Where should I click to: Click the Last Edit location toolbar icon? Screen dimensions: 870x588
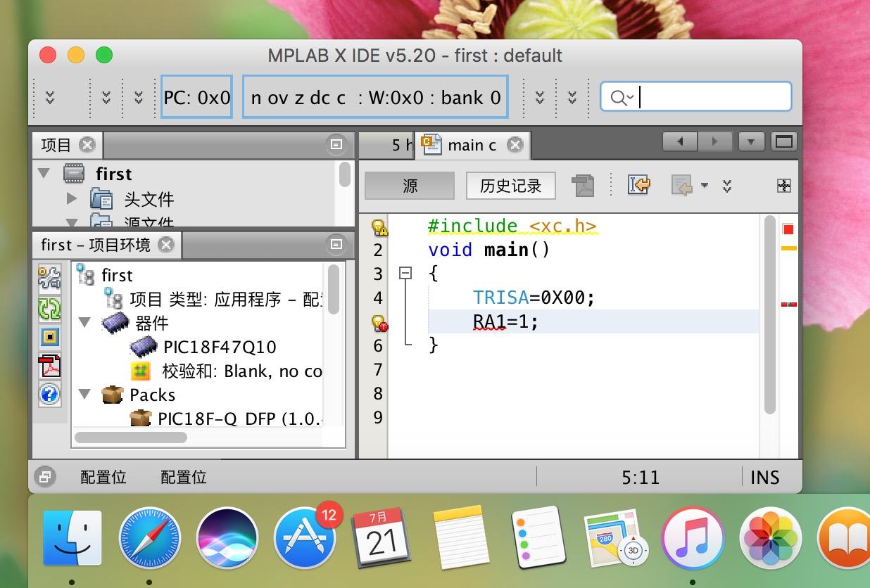[x=638, y=186]
